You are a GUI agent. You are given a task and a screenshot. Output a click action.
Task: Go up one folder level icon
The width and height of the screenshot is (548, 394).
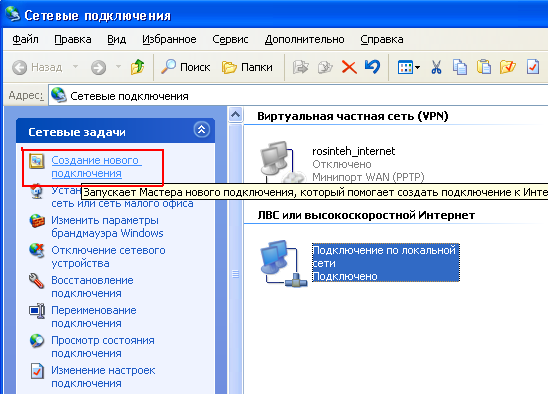click(138, 67)
